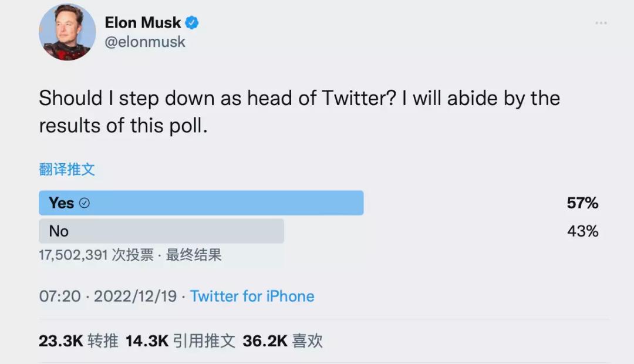View the 14.3K 引用推文 quote tweets

tap(181, 341)
